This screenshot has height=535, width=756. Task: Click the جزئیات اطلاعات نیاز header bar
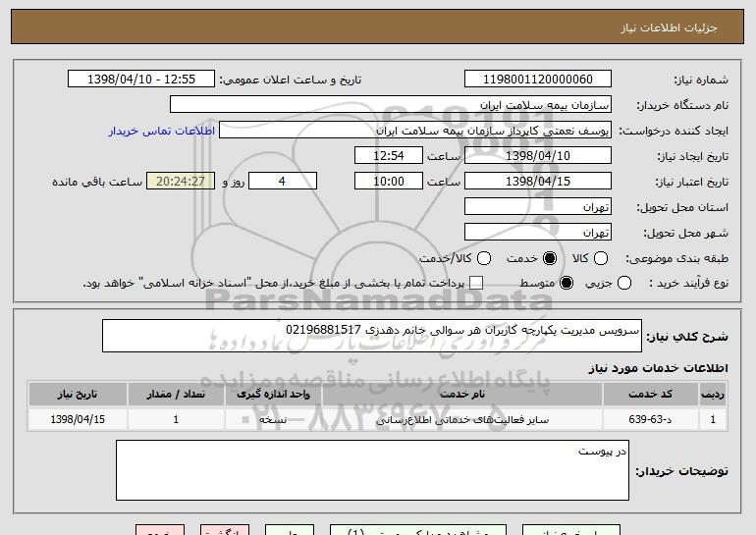pyautogui.click(x=378, y=27)
